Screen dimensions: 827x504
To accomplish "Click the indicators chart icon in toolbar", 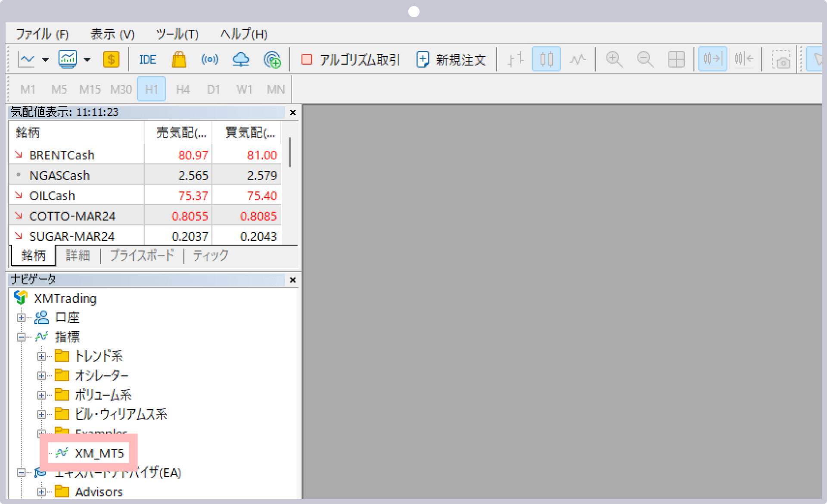I will [68, 59].
